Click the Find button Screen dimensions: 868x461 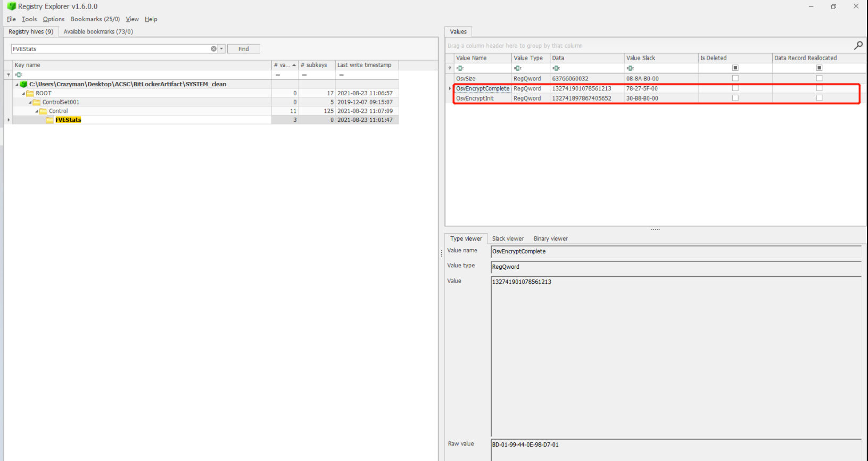[244, 49]
